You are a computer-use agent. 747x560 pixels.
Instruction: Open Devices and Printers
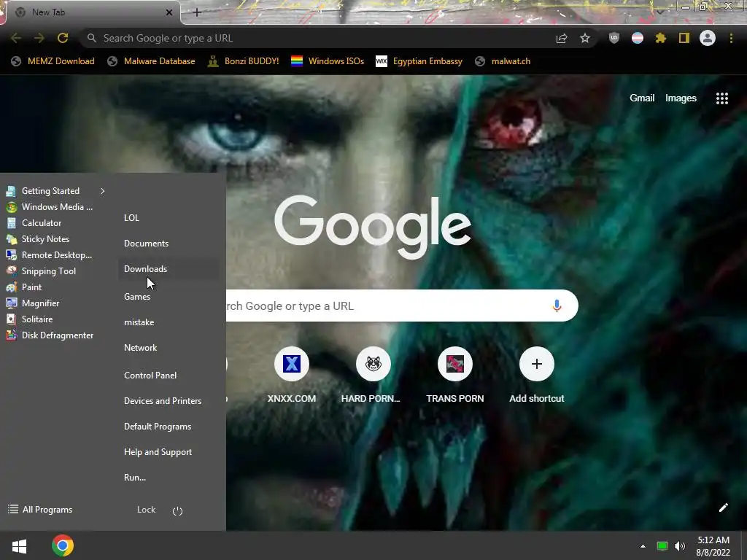163,401
